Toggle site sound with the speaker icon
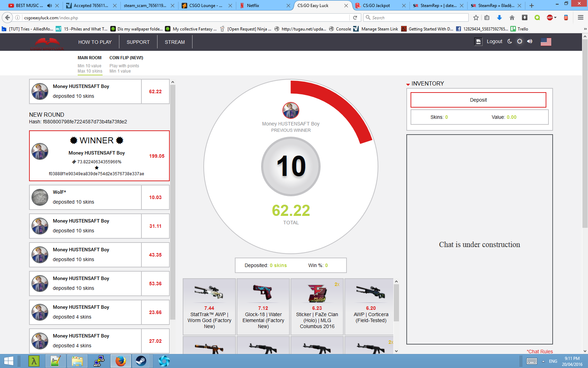Image resolution: width=588 pixels, height=368 pixels. (x=530, y=41)
